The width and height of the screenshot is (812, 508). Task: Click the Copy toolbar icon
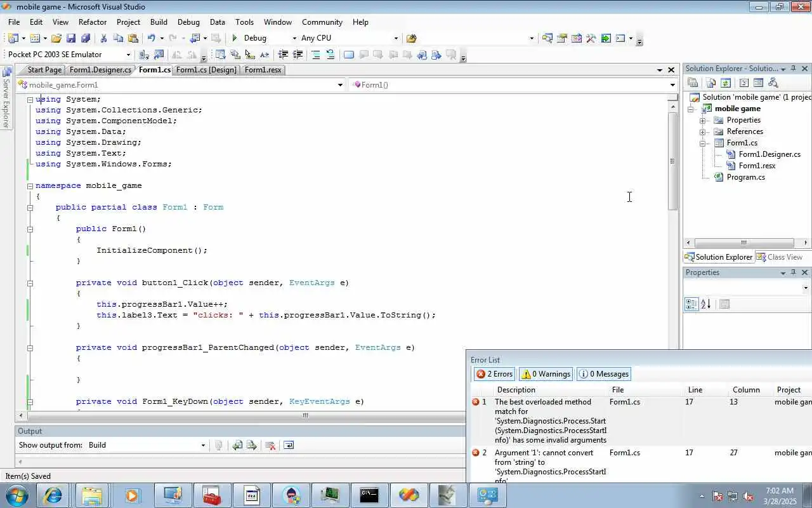click(x=118, y=38)
